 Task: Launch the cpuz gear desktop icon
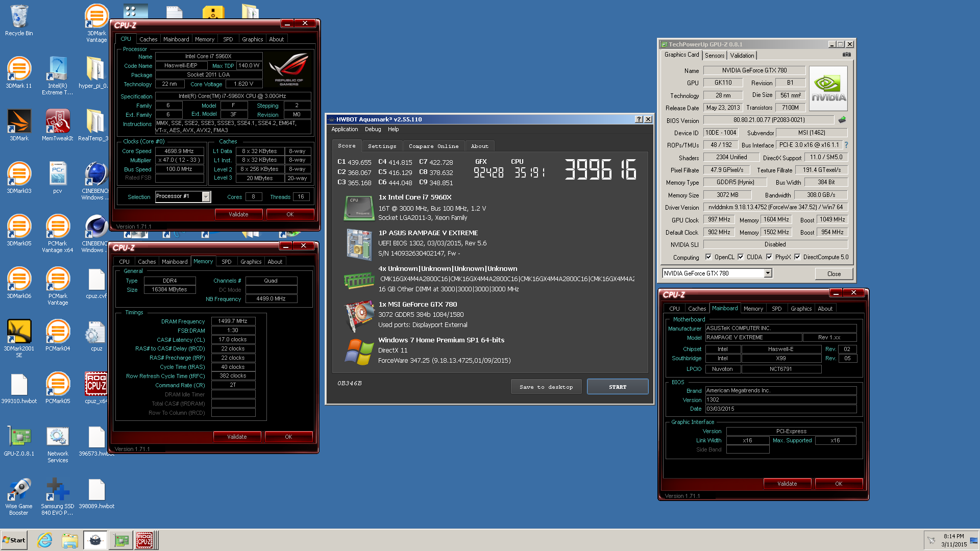pos(95,336)
